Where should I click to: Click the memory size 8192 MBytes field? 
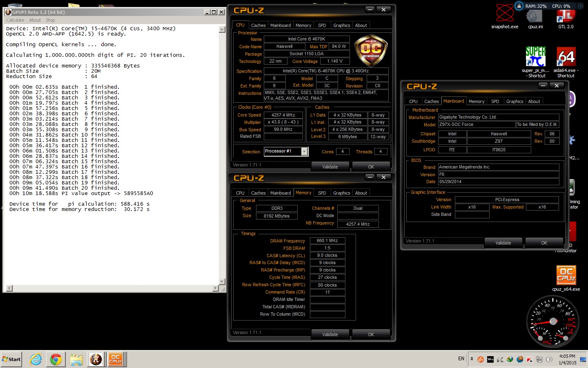(276, 216)
